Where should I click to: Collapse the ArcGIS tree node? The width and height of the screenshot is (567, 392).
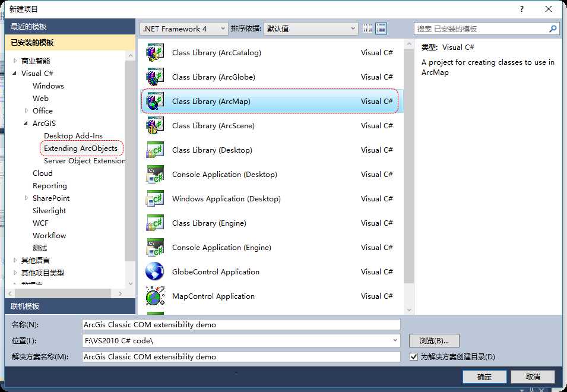[26, 124]
